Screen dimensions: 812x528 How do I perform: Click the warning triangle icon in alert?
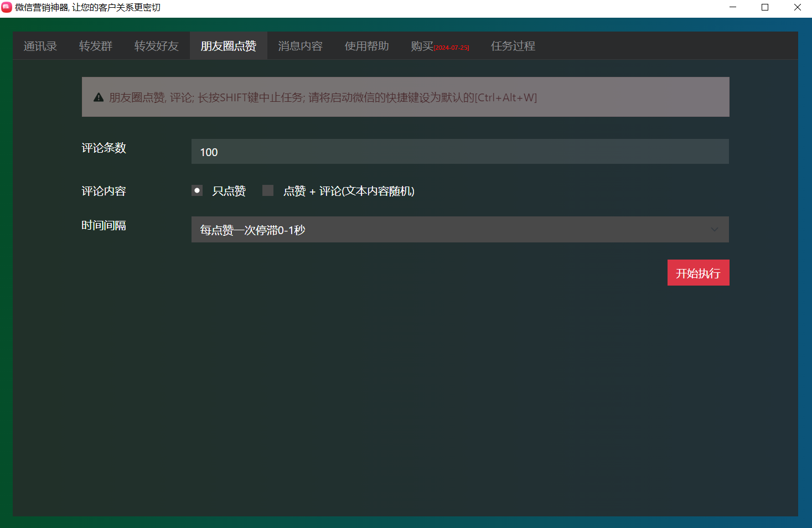click(x=99, y=97)
